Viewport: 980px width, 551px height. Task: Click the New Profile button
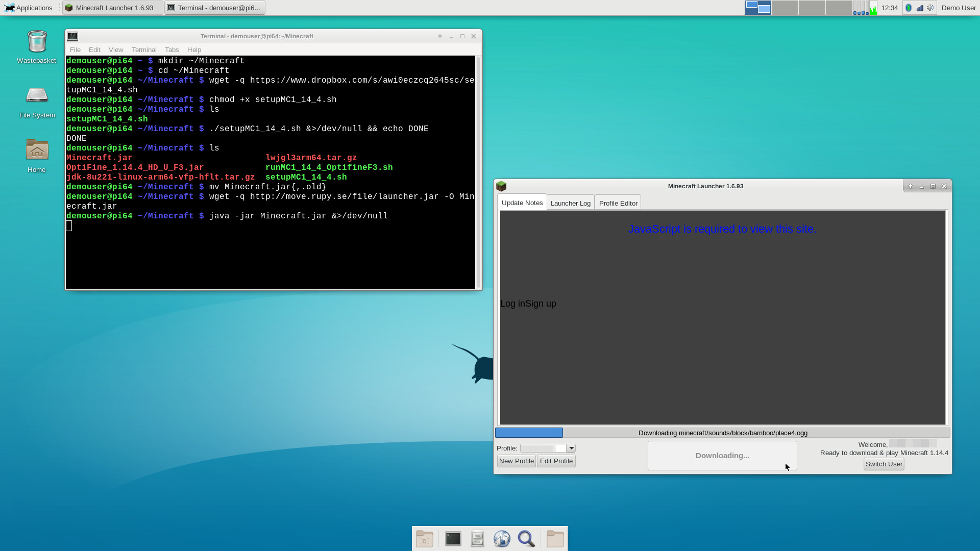tap(516, 461)
